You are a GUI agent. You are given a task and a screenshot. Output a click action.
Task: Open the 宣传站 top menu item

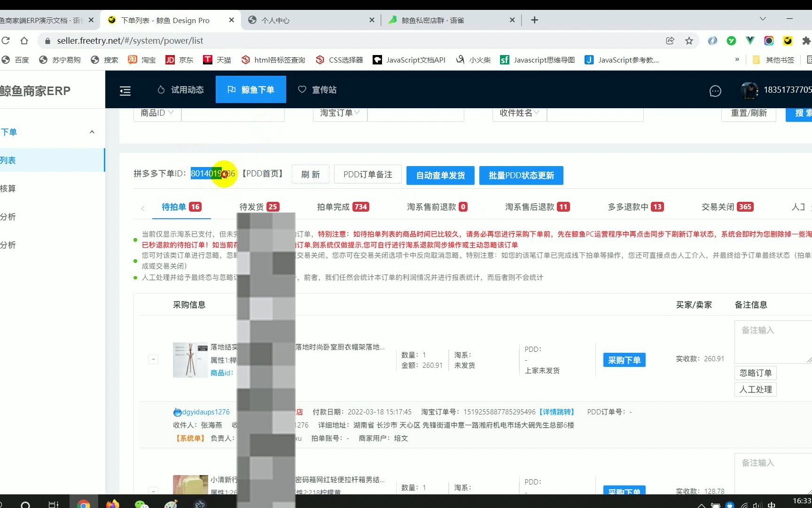click(x=317, y=90)
